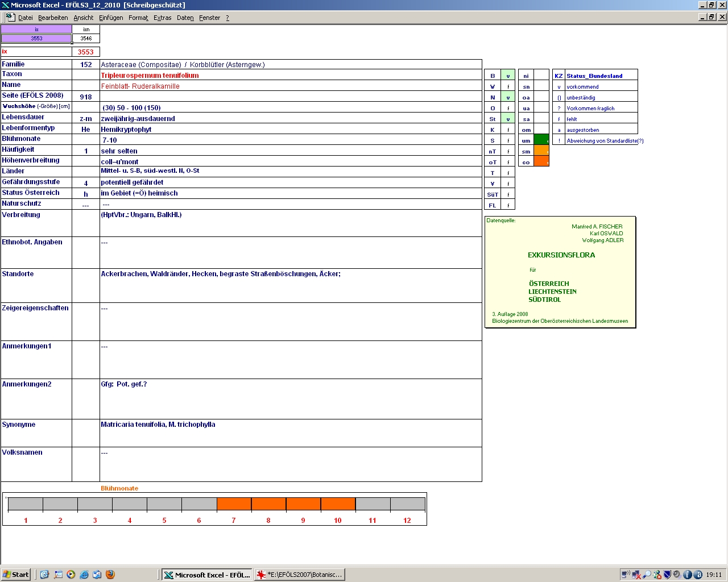
Task: Open the Daten menu
Action: tap(185, 18)
